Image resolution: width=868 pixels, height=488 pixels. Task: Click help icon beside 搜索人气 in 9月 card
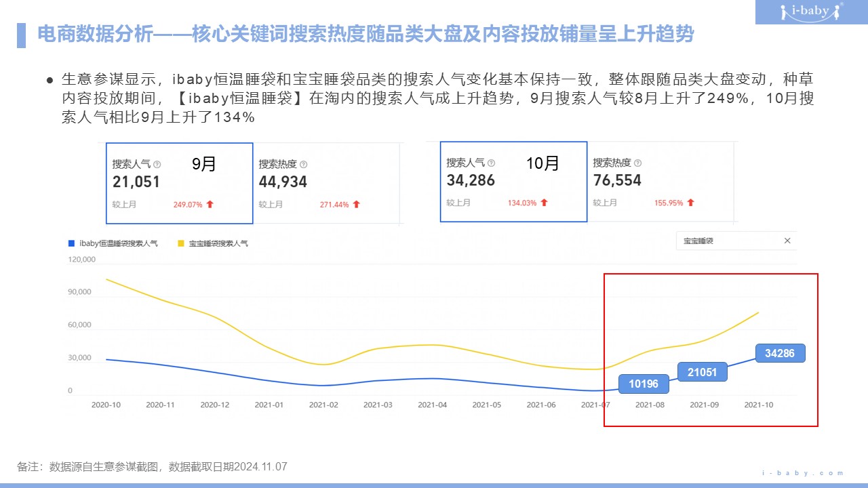[157, 164]
